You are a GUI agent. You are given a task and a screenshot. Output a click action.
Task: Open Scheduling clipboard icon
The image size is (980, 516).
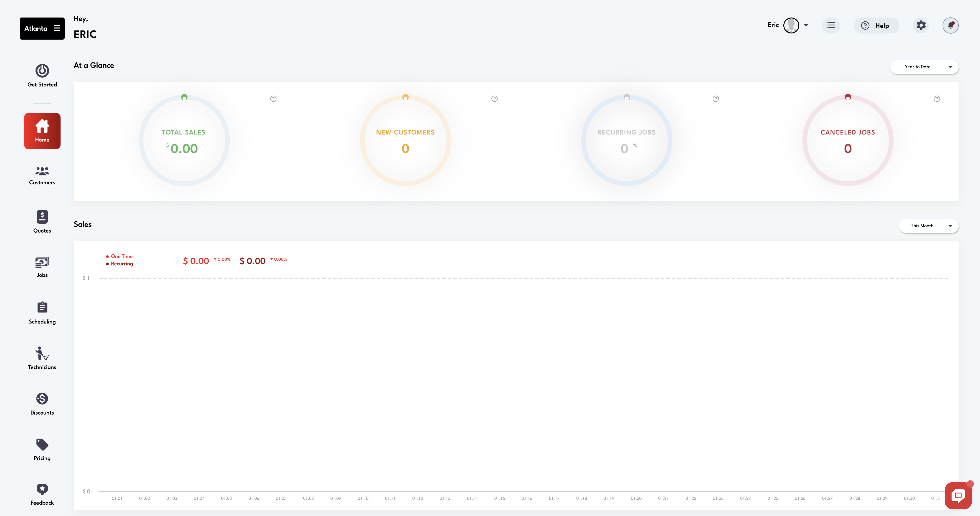tap(42, 307)
